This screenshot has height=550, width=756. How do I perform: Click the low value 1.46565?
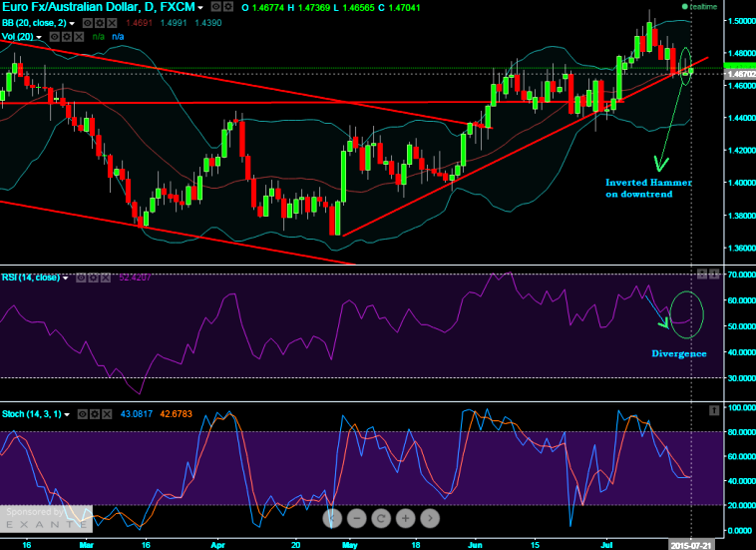(359, 8)
